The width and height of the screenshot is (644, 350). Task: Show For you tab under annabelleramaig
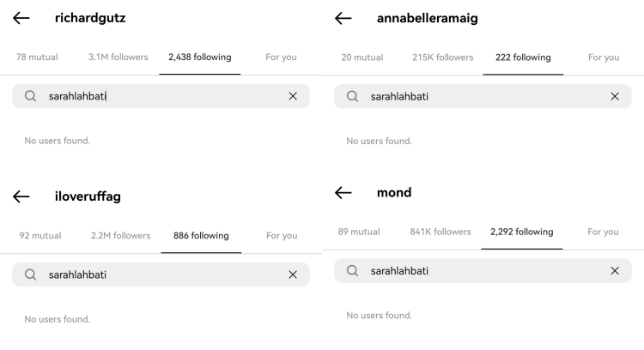[604, 57]
